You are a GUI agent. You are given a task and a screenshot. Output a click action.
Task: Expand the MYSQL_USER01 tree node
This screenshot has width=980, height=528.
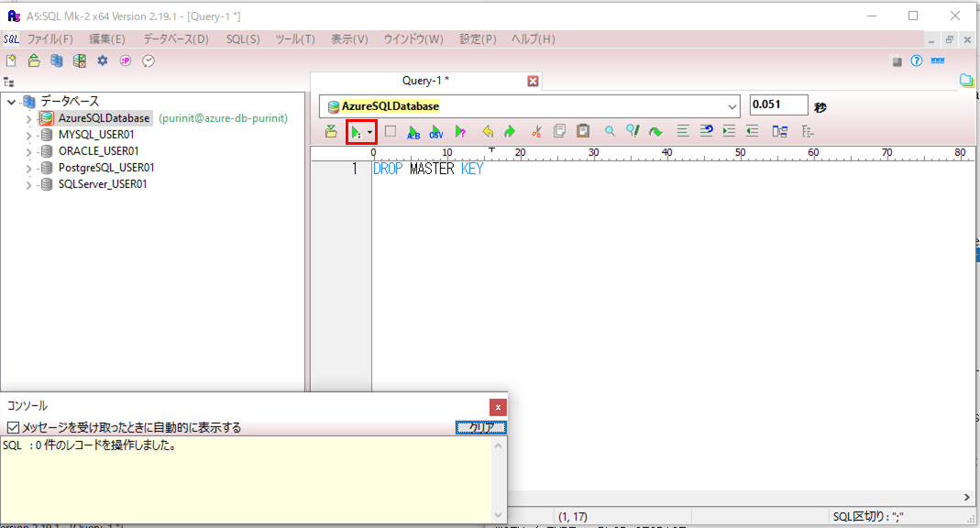(28, 135)
